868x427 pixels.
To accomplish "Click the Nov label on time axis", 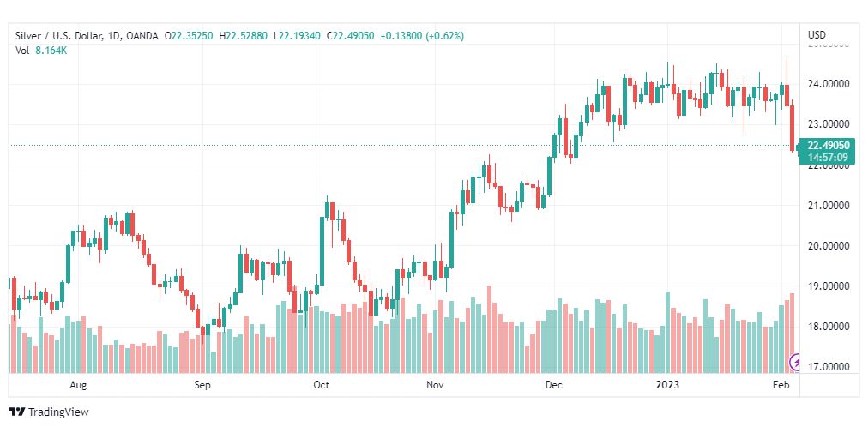I will (x=435, y=385).
